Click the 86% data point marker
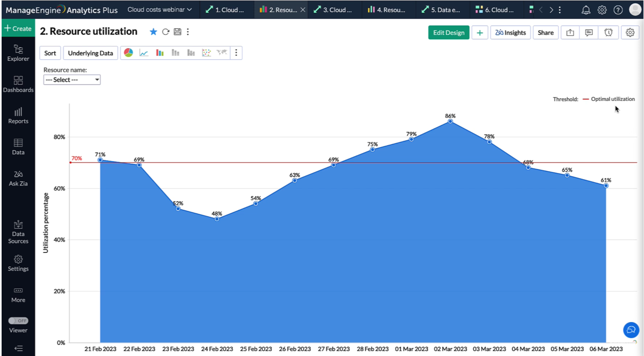This screenshot has width=644, height=356. point(450,121)
